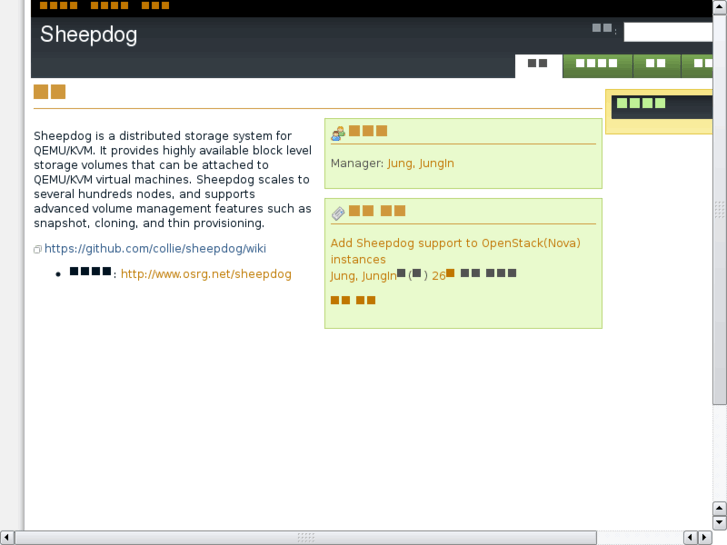This screenshot has height=545, width=727.
Task: Open the three-character link in the top black bar
Action: (155, 6)
